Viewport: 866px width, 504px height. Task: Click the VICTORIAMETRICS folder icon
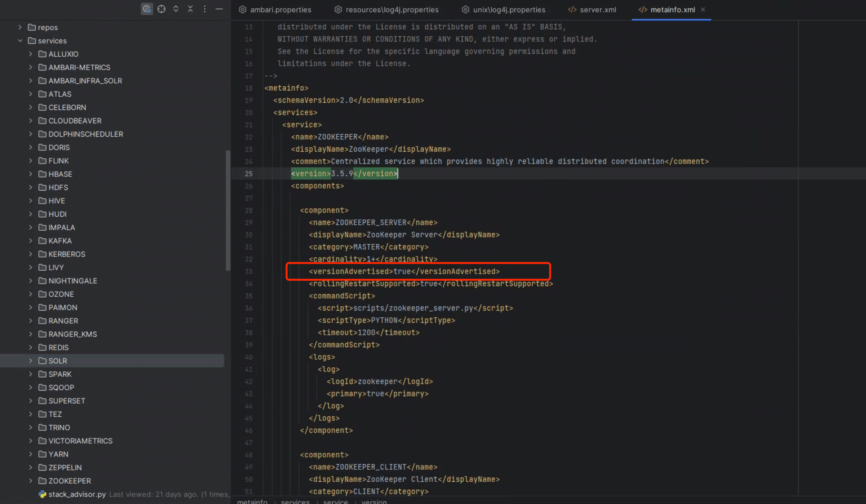click(42, 441)
